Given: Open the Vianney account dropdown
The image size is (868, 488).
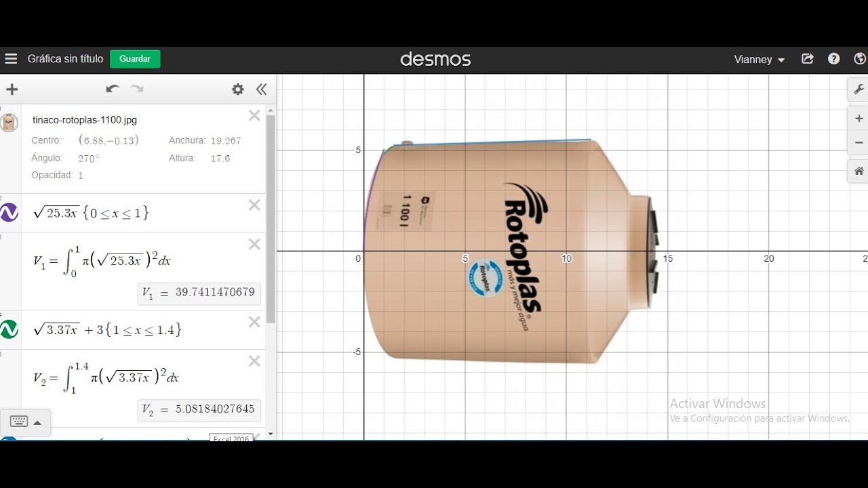Looking at the screenshot, I should (x=759, y=60).
